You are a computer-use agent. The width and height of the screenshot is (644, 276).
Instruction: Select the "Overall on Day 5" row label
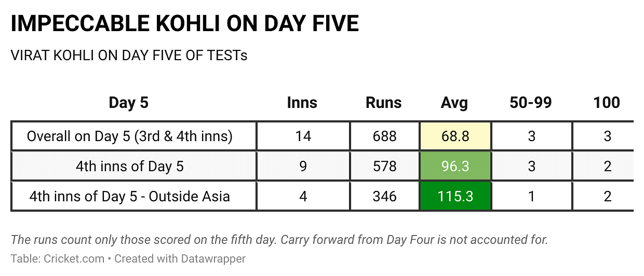point(129,136)
